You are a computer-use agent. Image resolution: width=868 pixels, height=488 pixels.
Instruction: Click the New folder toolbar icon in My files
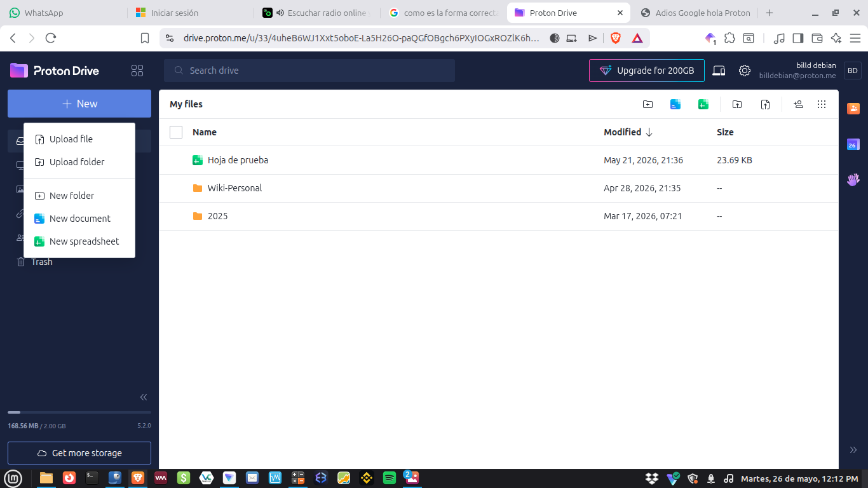(x=648, y=104)
